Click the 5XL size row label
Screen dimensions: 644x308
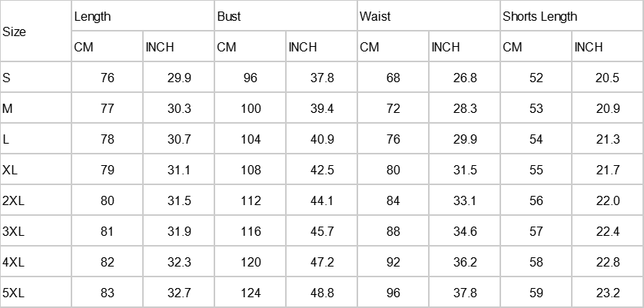point(35,293)
